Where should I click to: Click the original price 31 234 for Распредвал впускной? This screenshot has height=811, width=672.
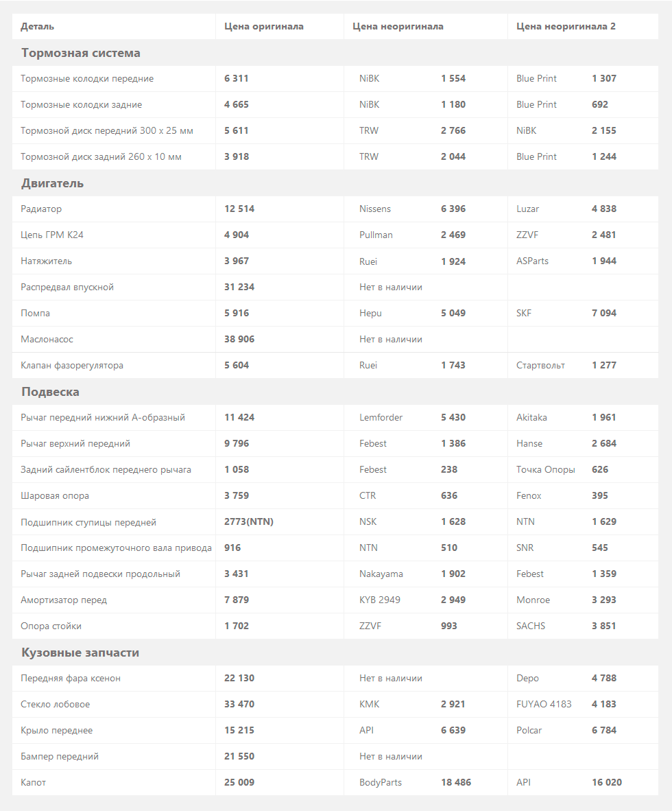pos(239,287)
